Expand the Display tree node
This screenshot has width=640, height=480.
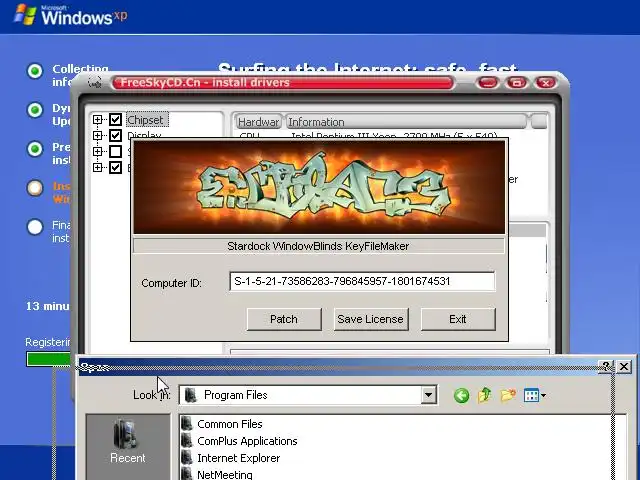point(97,135)
